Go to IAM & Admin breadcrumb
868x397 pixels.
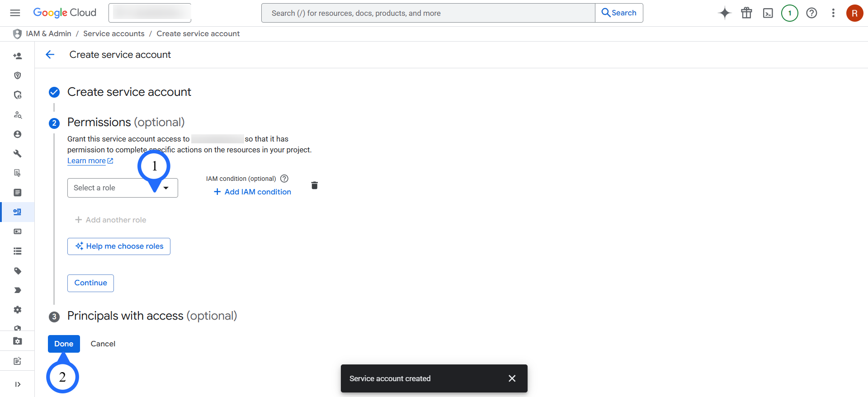click(48, 34)
